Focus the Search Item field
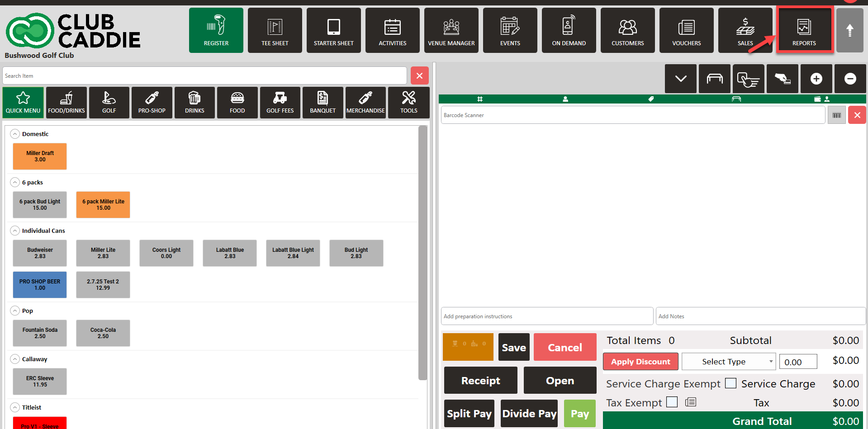 click(205, 75)
